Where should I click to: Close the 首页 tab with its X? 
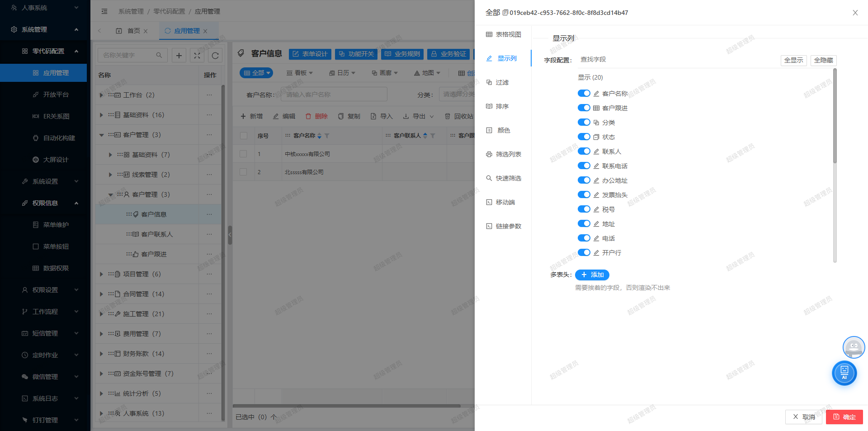point(146,31)
